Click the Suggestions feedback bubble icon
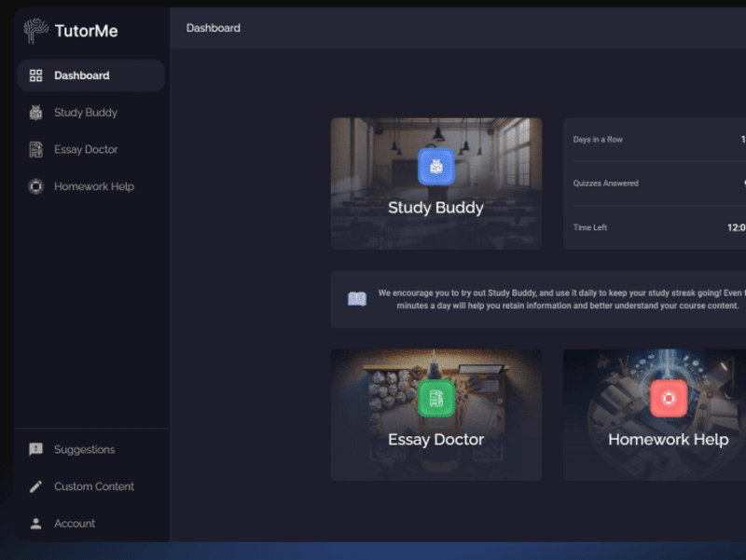 point(35,449)
